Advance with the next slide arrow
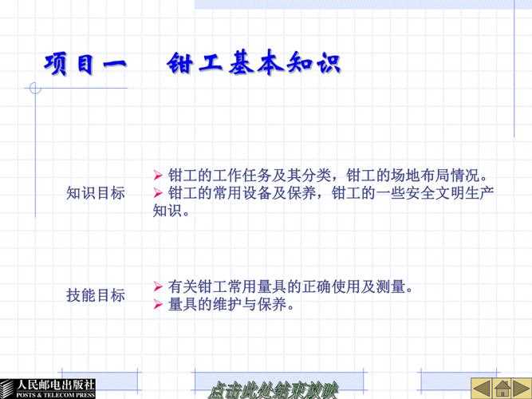This screenshot has height=399, width=532. (x=522, y=389)
